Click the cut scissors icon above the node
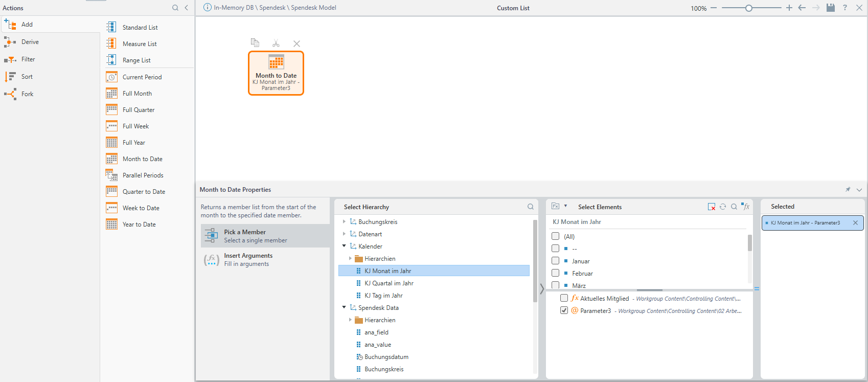The height and width of the screenshot is (382, 868). pos(276,43)
